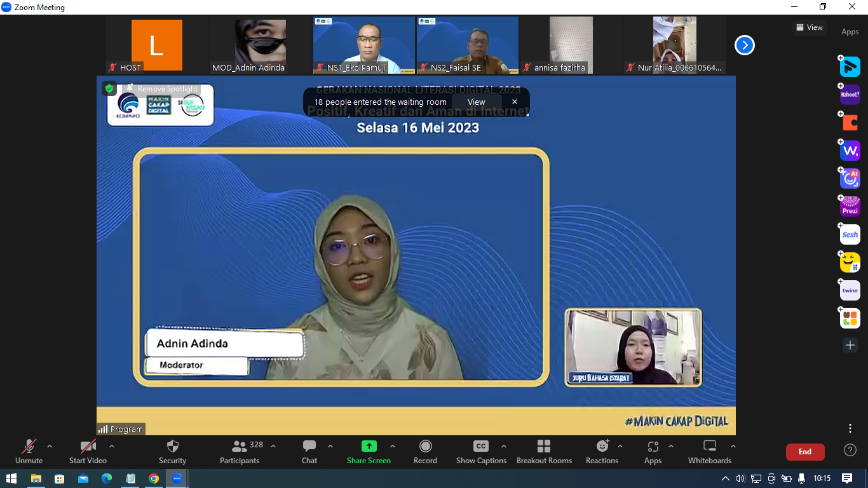Select the NS1_Eko Pamuji thumbnail

point(364,45)
